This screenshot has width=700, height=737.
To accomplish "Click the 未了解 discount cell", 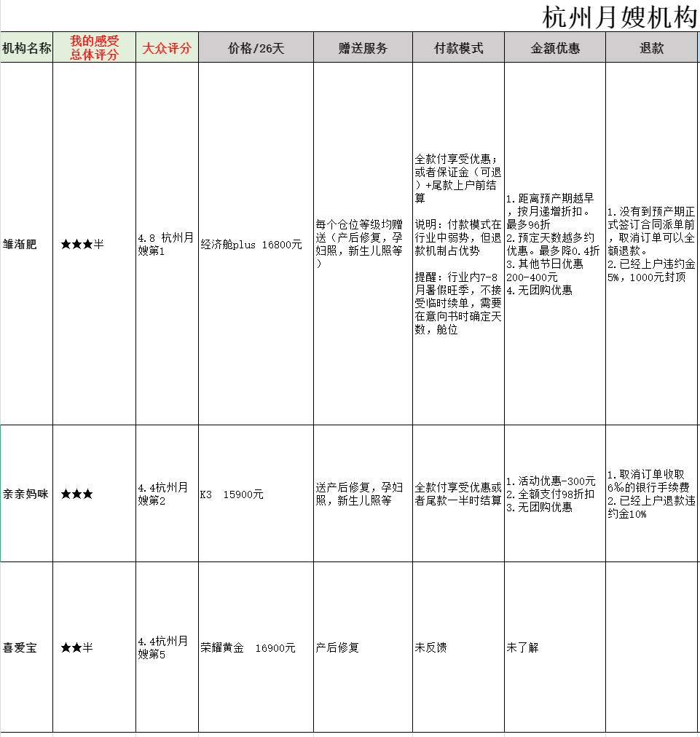I will [555, 647].
